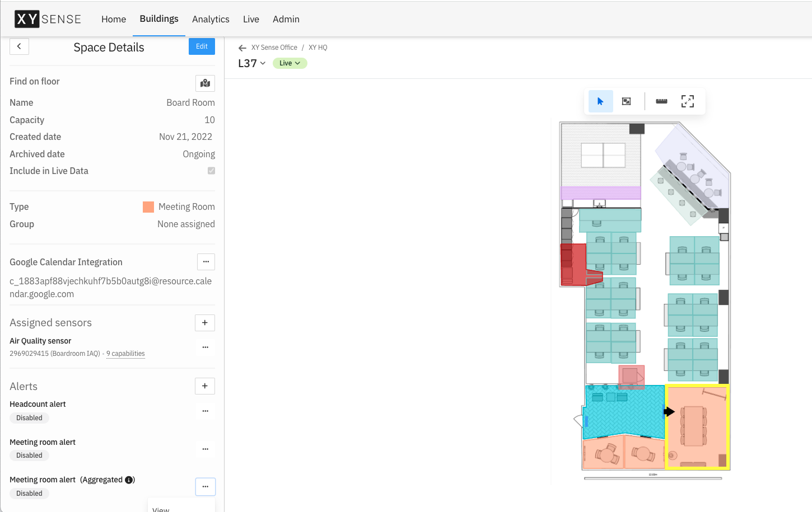Click the Board Room name value
The height and width of the screenshot is (512, 812).
point(190,103)
